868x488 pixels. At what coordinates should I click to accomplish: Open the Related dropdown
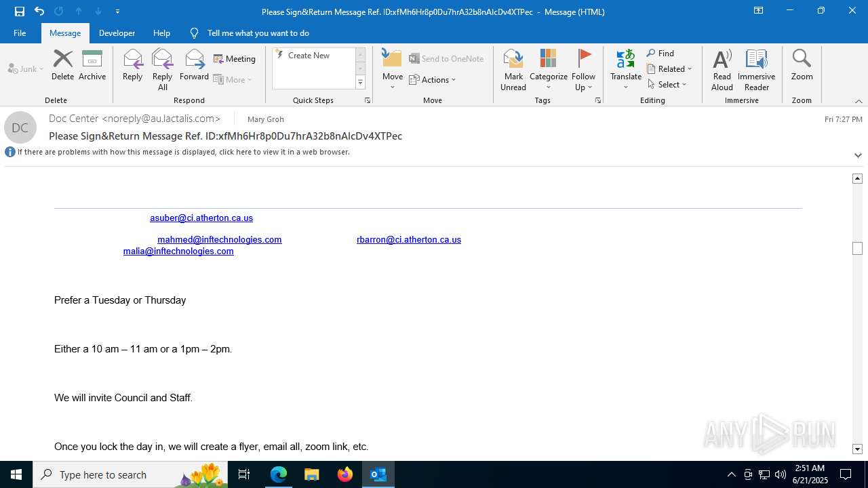[669, 68]
